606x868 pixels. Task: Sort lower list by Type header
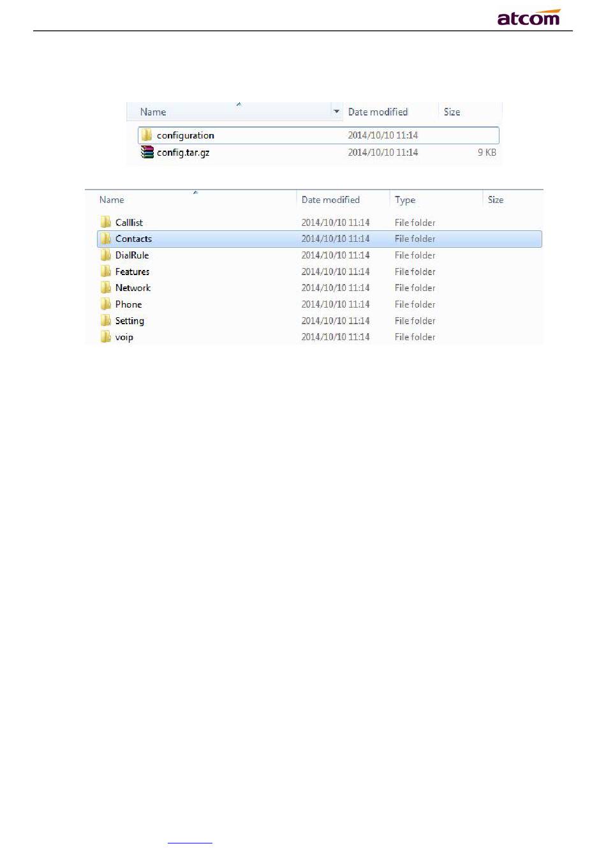(405, 200)
